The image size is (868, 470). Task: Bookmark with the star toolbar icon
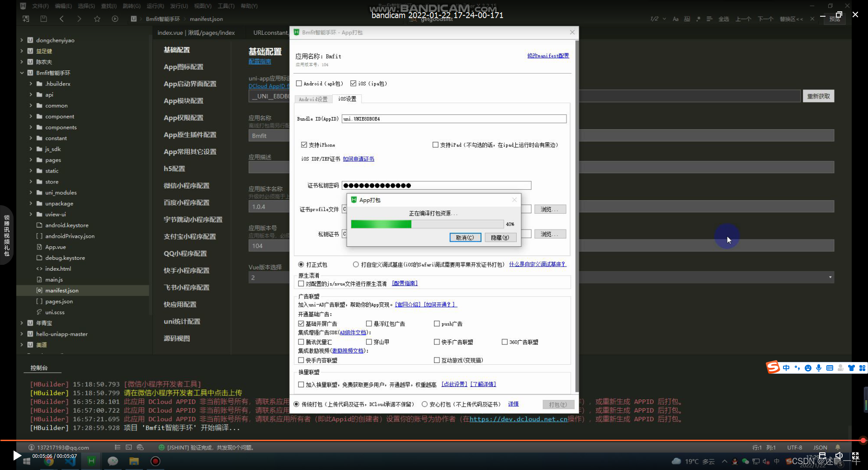97,19
